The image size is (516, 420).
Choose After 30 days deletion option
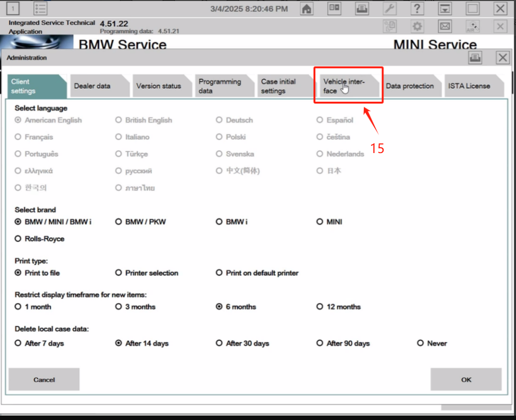pyautogui.click(x=219, y=344)
